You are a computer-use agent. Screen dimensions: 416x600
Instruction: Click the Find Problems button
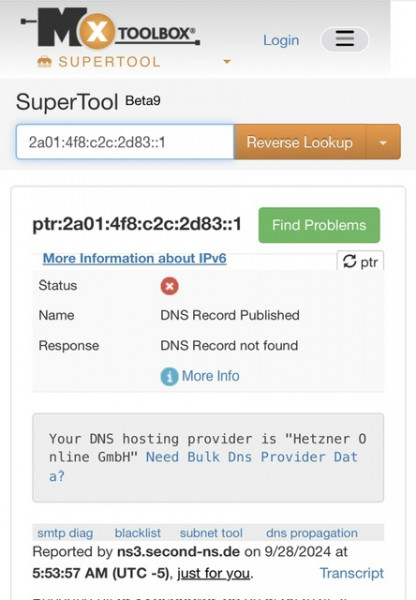click(319, 225)
